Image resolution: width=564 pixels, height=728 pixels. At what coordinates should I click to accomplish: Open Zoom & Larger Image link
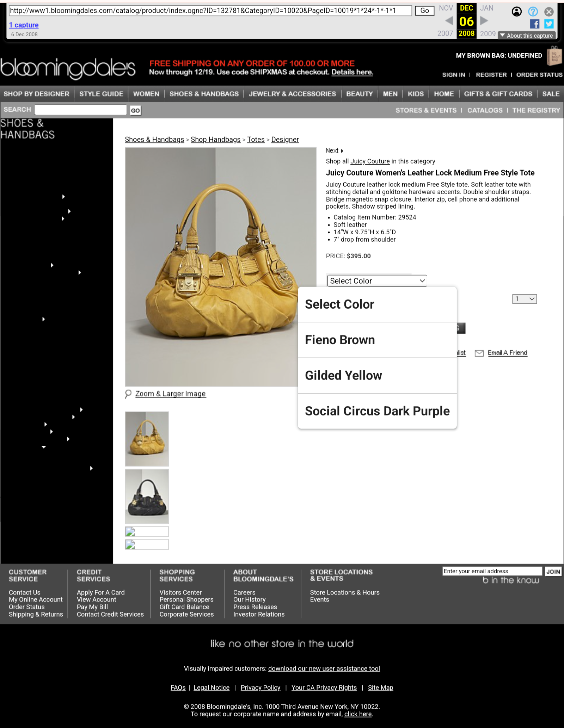click(x=170, y=394)
